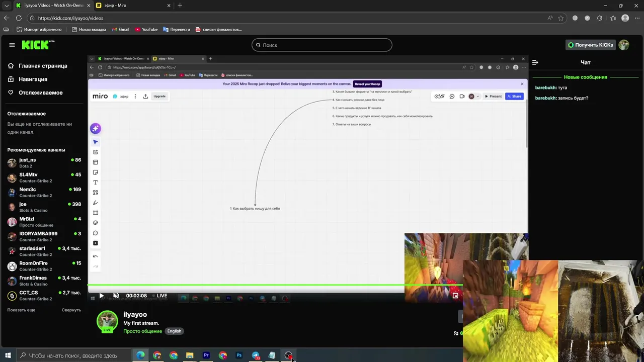Screen dimensions: 644x362
Task: Open the Перевести bookmark
Action: [177, 30]
